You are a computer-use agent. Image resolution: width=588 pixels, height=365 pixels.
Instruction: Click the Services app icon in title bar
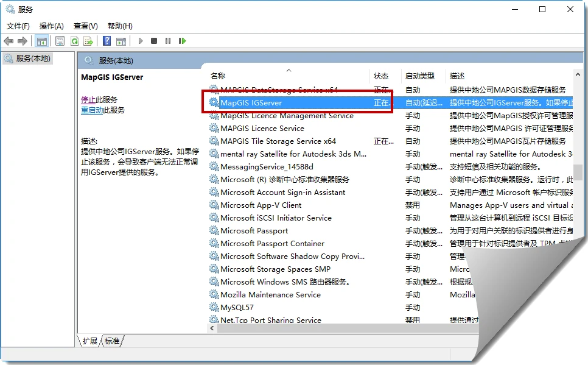[10, 9]
